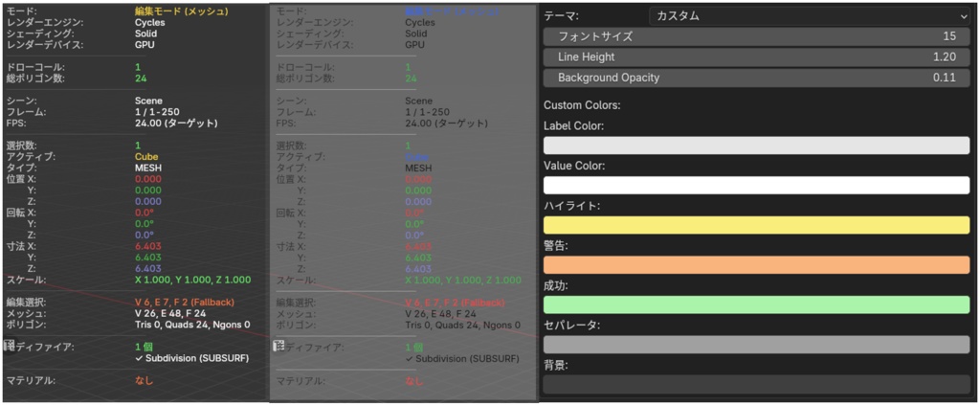This screenshot has width=980, height=405.
Task: Open the テーマ dropdown showing カスタム
Action: pos(810,16)
